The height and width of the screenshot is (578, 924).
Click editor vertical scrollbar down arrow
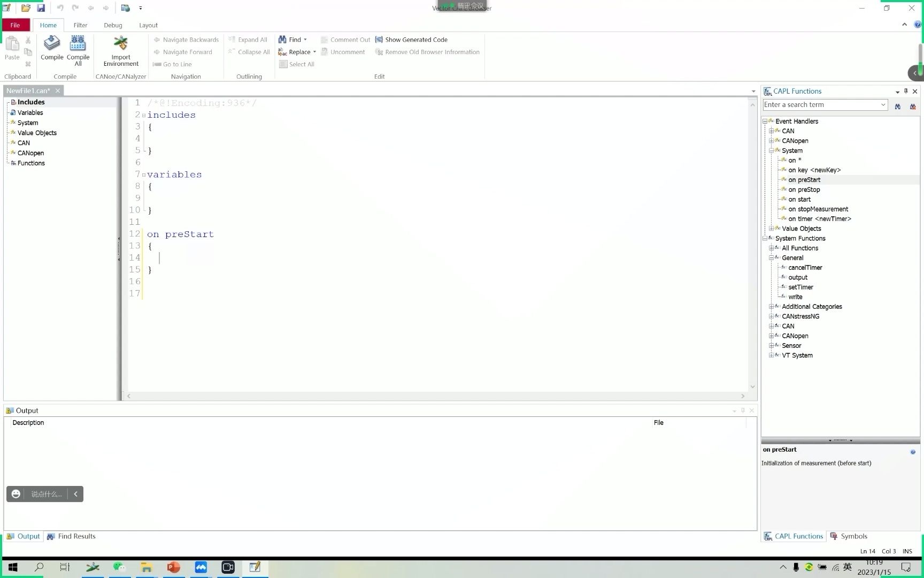752,386
